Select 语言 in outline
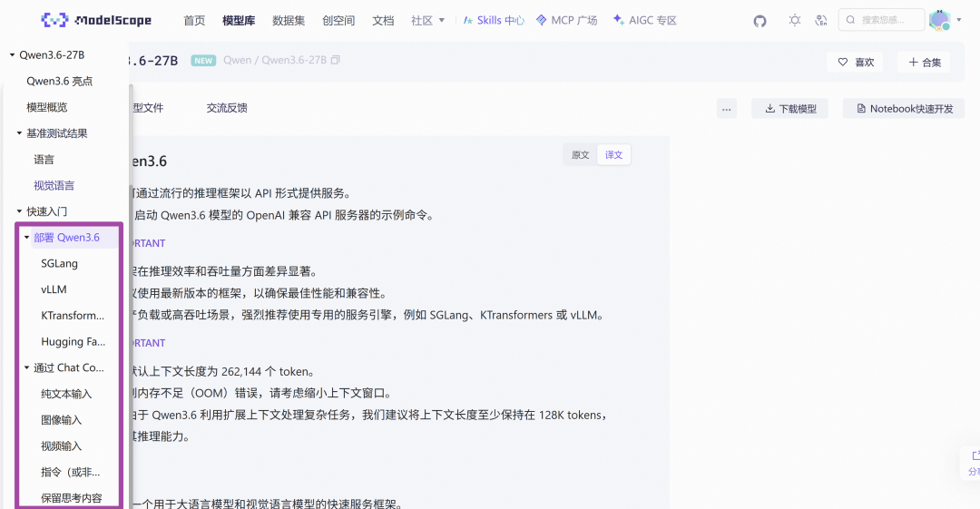This screenshot has height=509, width=980. pos(44,160)
